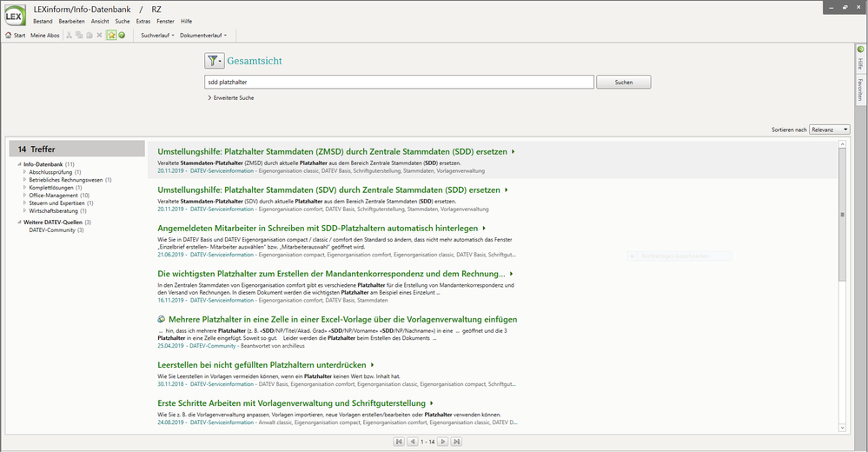Click arrow after Umstellungshilfe SDV title
The image size is (868, 452).
point(506,189)
